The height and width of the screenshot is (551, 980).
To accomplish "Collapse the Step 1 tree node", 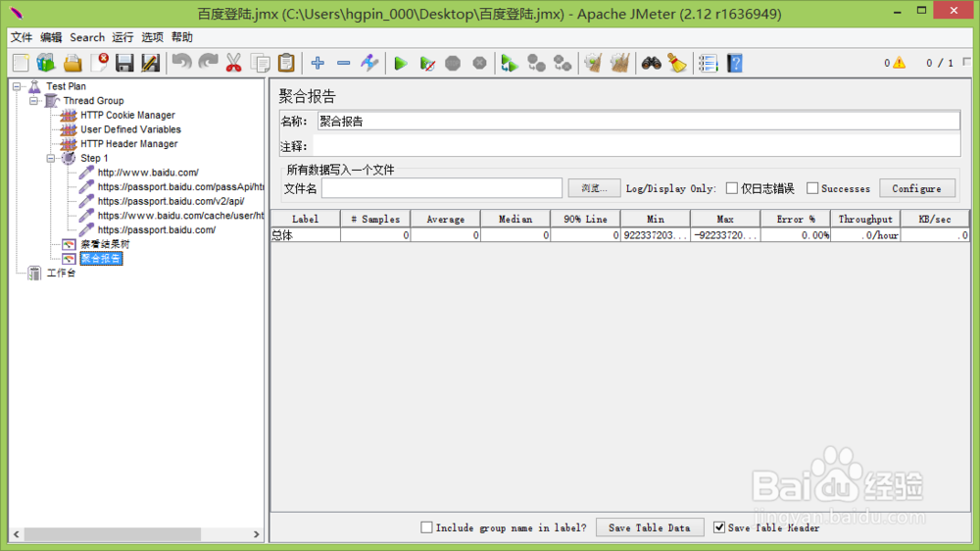I will 51,158.
